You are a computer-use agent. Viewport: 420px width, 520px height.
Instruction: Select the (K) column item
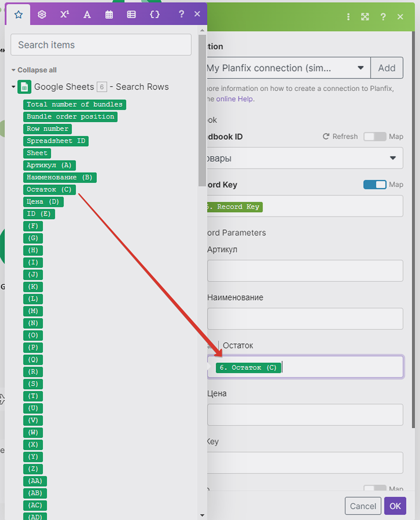point(33,287)
